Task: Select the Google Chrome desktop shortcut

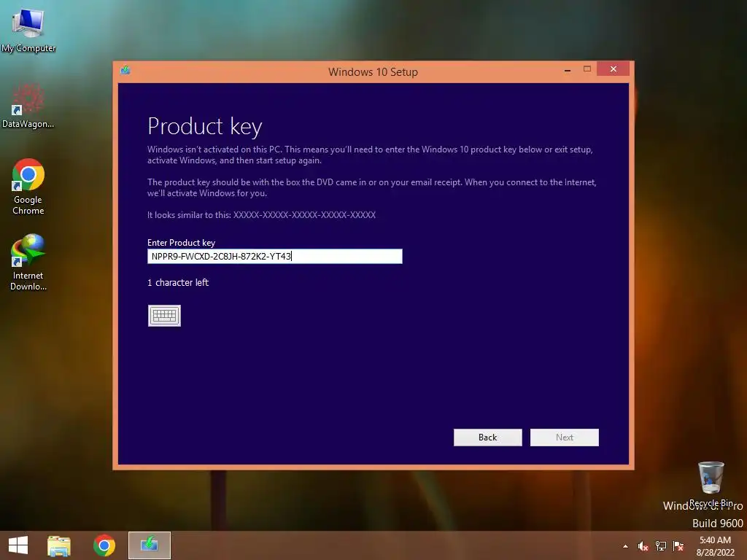Action: (28, 187)
